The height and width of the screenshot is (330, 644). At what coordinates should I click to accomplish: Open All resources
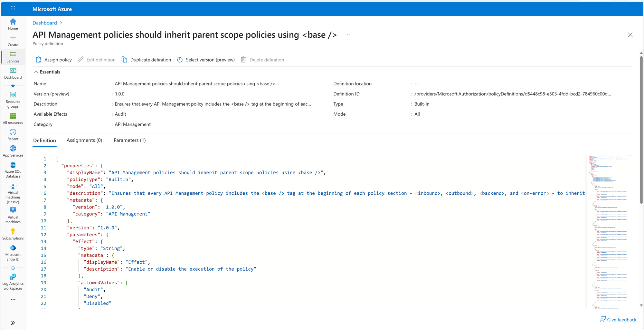13,119
